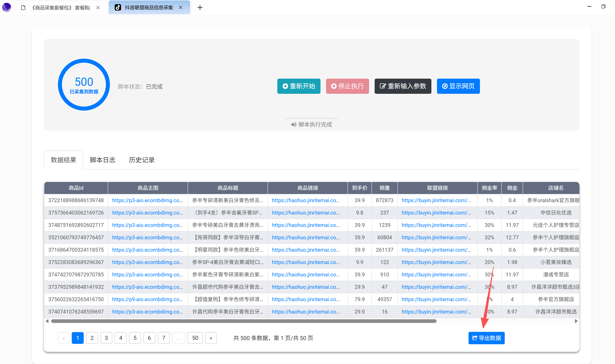Close the 《商品采集套餐包》 tab

tap(98, 8)
